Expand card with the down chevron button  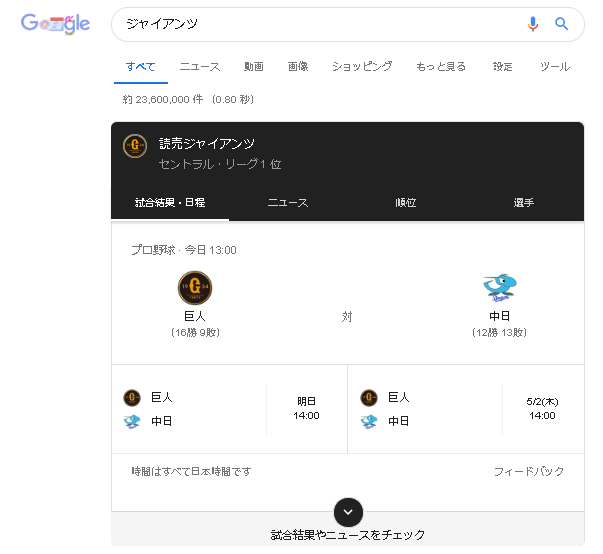coord(348,512)
